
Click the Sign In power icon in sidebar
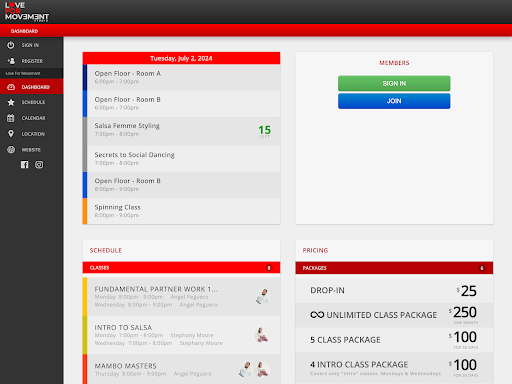pyautogui.click(x=11, y=45)
